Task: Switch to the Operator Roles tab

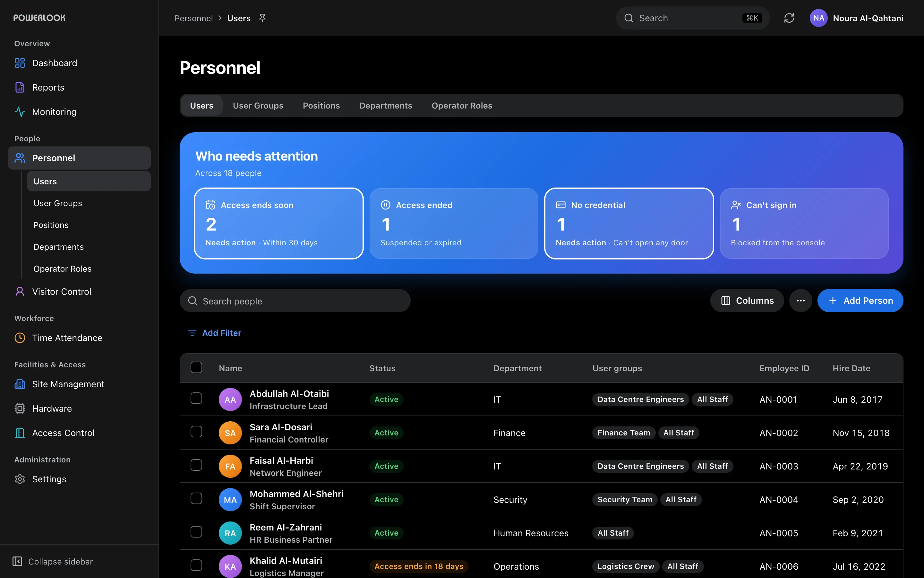Action: [462, 106]
